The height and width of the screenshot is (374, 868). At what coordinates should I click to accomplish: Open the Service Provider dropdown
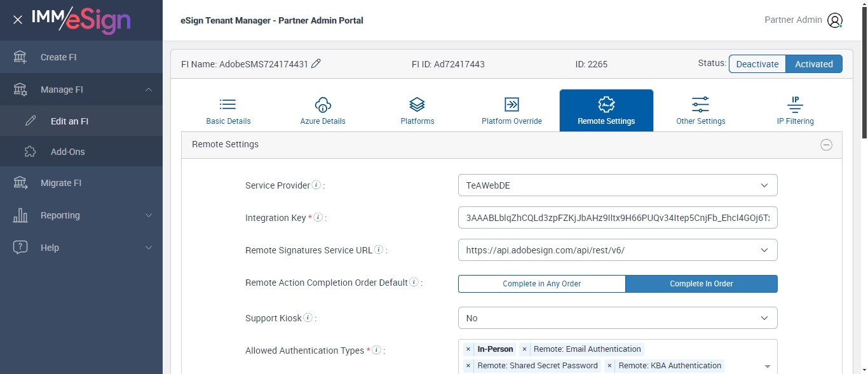coord(617,185)
